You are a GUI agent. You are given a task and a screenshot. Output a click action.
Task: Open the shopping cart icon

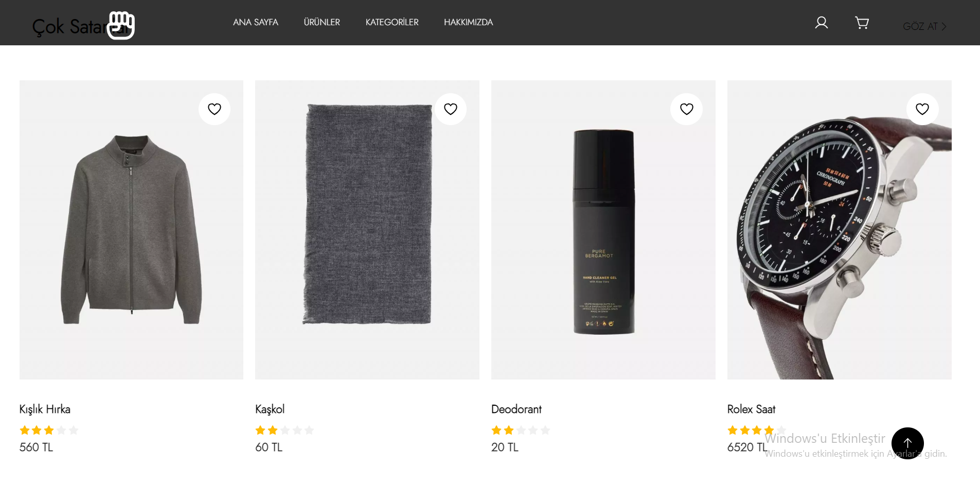(862, 22)
